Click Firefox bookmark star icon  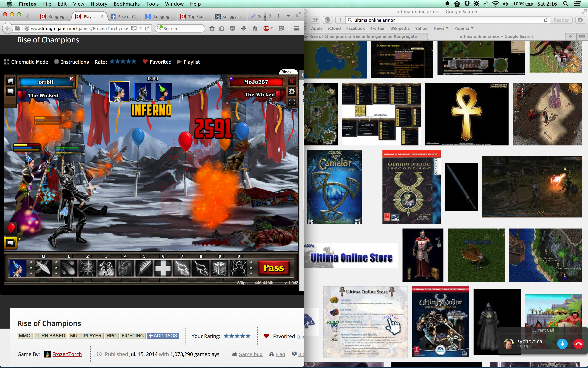point(212,28)
